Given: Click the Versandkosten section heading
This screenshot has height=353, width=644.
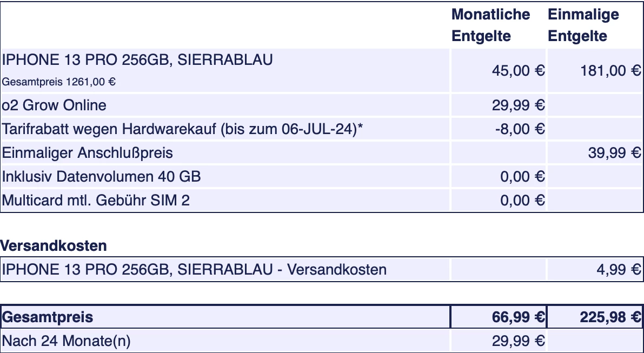Looking at the screenshot, I should pos(54,246).
